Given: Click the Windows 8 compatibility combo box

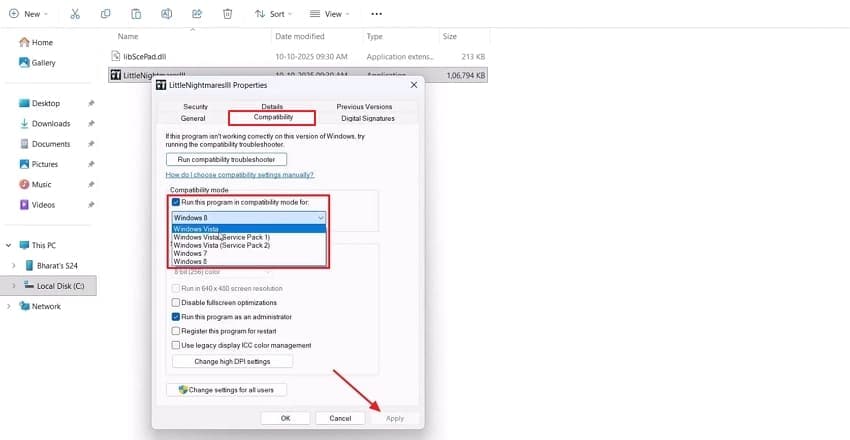Looking at the screenshot, I should (x=249, y=218).
